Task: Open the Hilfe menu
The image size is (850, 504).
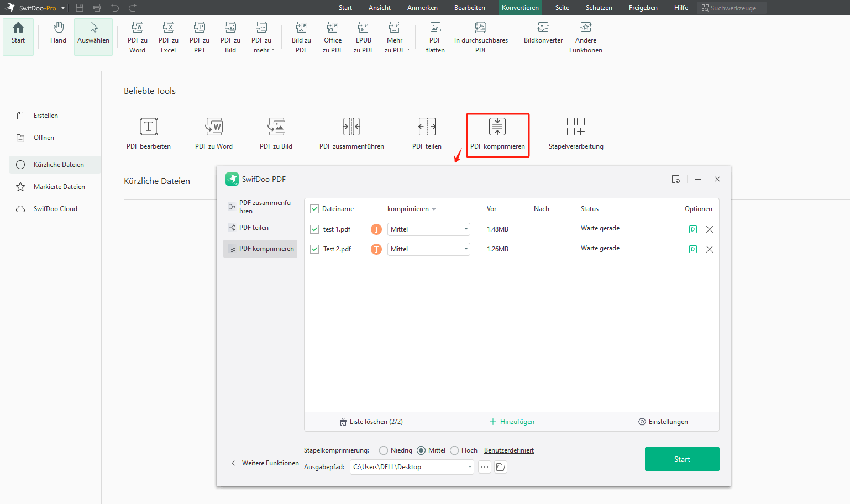Action: pyautogui.click(x=681, y=8)
